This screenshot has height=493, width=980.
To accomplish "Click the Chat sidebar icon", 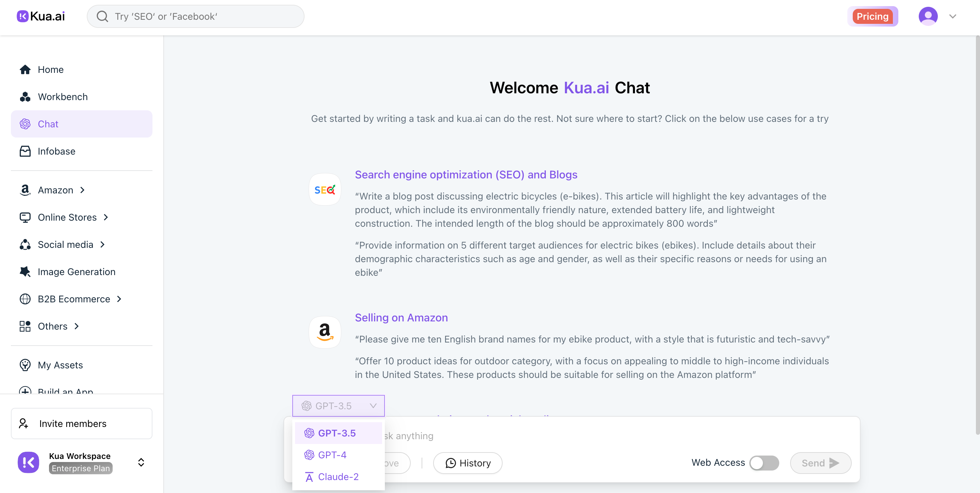I will coord(25,124).
